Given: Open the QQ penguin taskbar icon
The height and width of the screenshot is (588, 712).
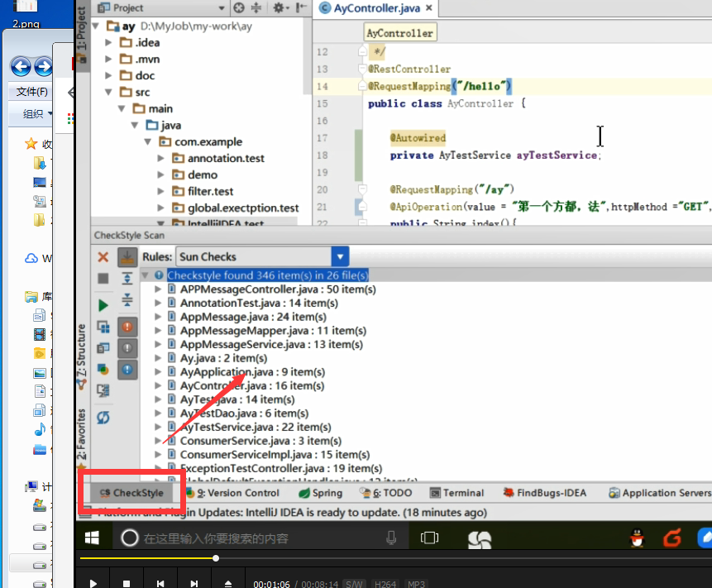Looking at the screenshot, I should click(x=638, y=538).
